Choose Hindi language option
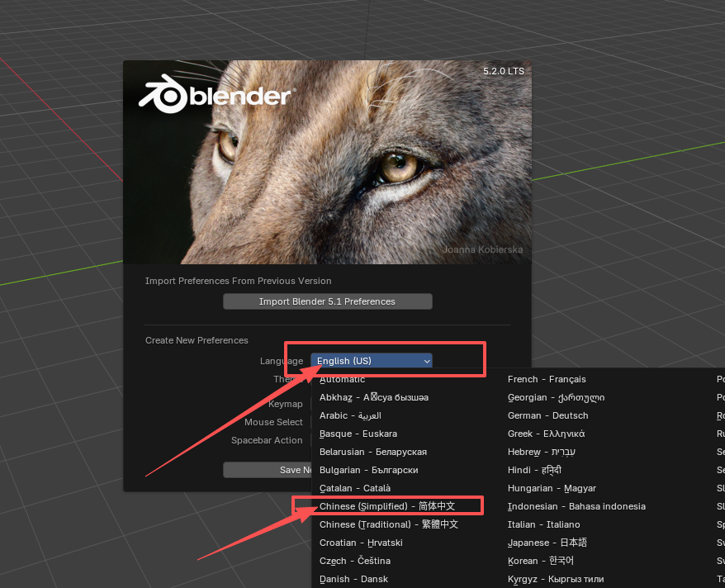Viewport: 725px width, 588px height. 534,470
